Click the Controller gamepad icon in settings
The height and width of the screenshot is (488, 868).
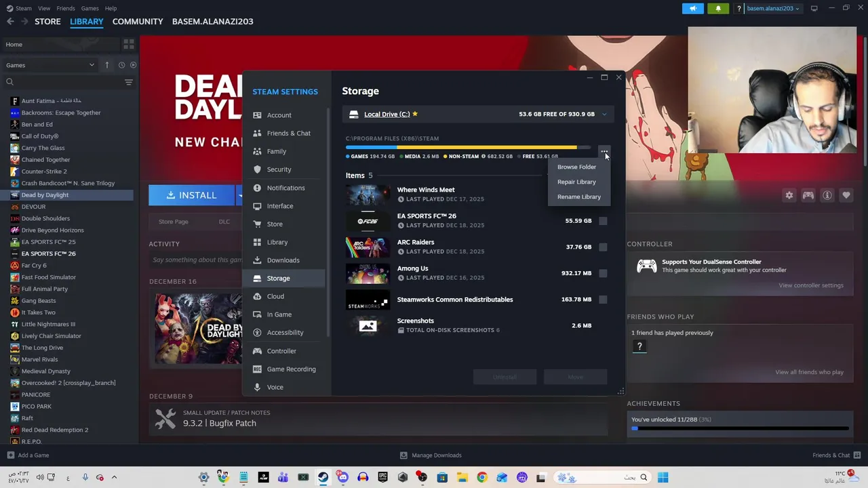[257, 351]
